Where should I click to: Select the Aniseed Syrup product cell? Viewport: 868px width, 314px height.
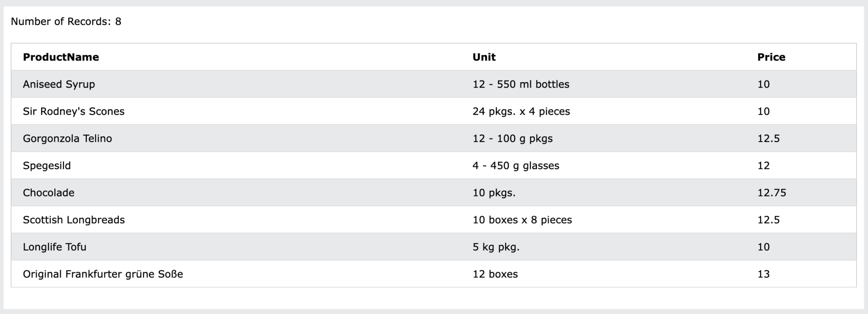pos(59,84)
